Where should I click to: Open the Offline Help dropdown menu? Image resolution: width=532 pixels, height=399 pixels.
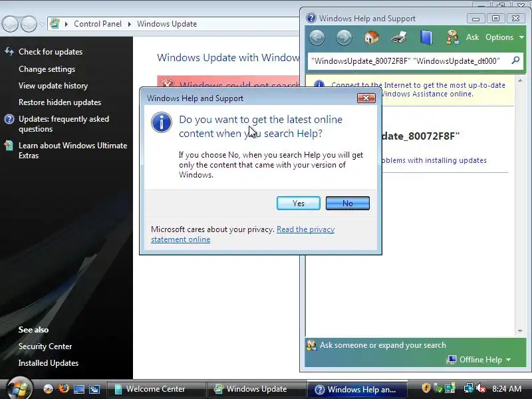[x=479, y=360]
